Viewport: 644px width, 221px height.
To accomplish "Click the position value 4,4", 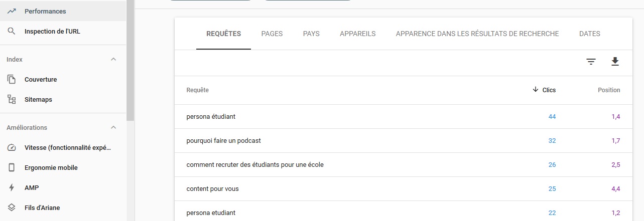I will click(616, 189).
